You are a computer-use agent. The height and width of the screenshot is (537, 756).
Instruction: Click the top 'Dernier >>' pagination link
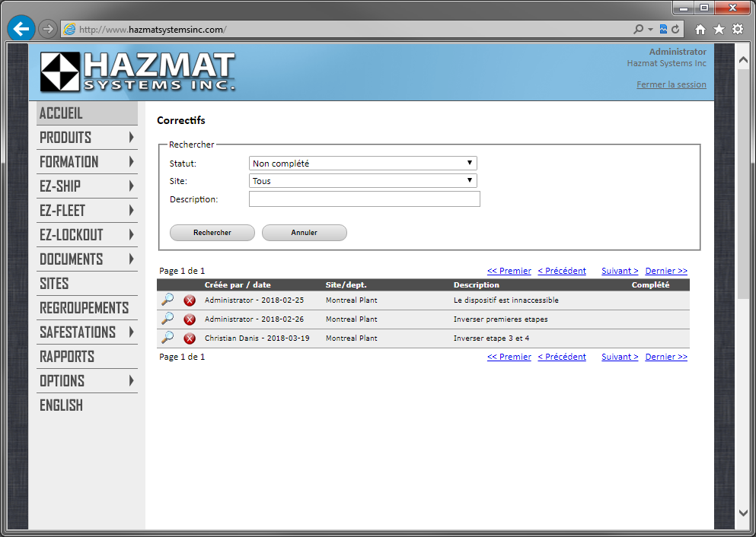(666, 271)
